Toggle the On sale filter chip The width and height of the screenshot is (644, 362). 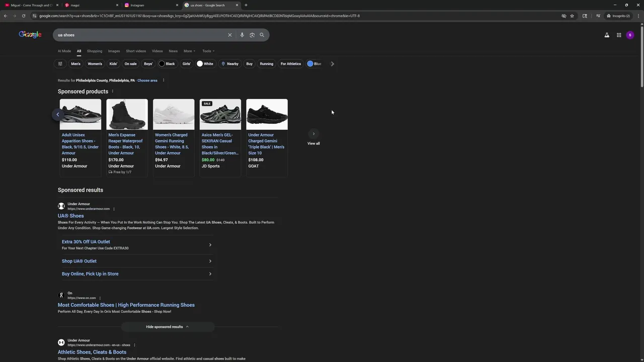click(x=131, y=64)
